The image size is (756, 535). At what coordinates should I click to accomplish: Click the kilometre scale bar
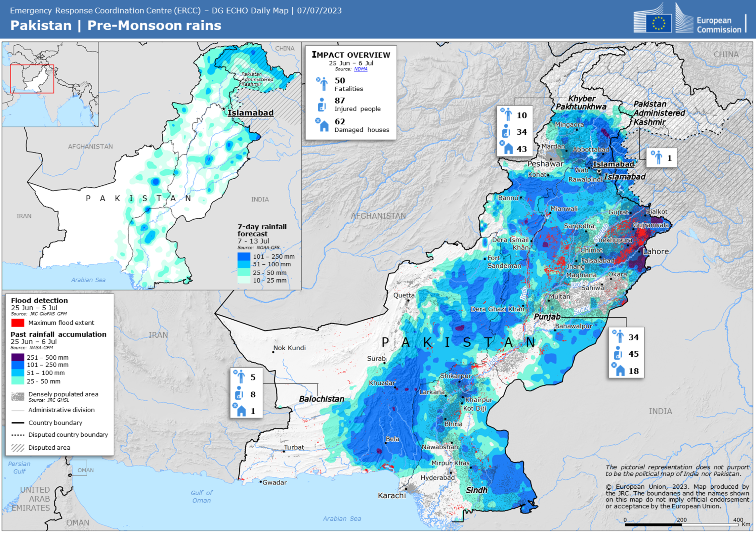coord(681,524)
